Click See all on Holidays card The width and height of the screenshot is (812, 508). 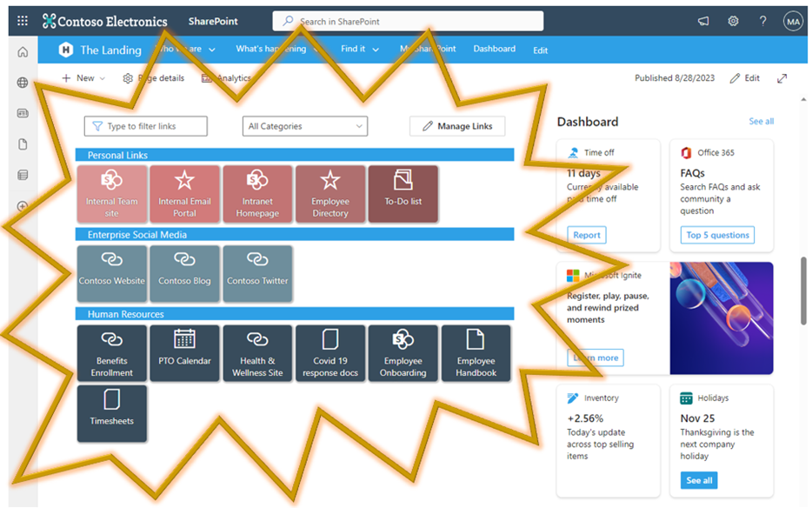(699, 480)
